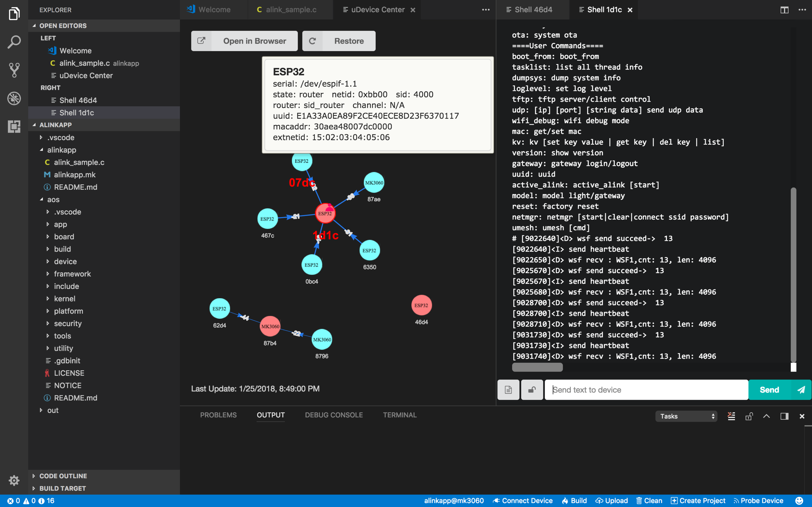The image size is (812, 507).
Task: Toggle the shell log file button
Action: click(508, 390)
